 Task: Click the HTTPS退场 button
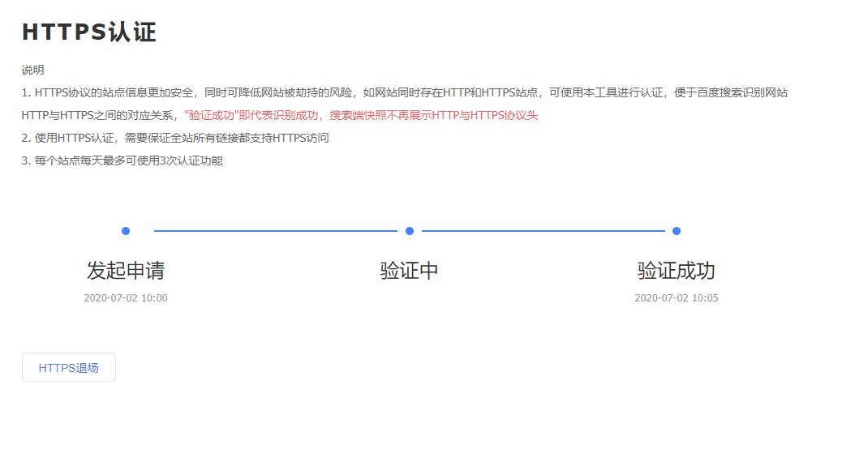click(69, 367)
